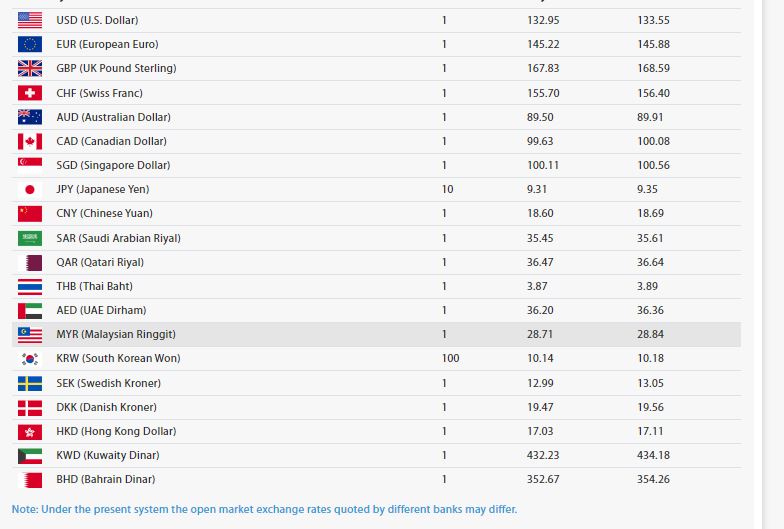The height and width of the screenshot is (529, 784).
Task: Click the South Korean flag icon
Action: point(30,358)
